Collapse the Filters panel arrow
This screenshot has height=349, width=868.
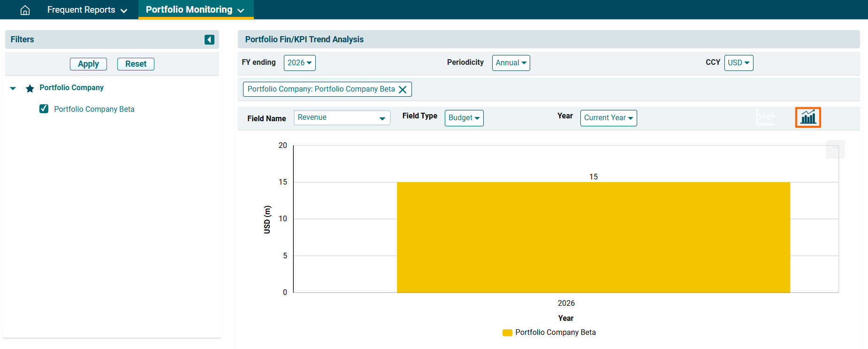(x=209, y=40)
